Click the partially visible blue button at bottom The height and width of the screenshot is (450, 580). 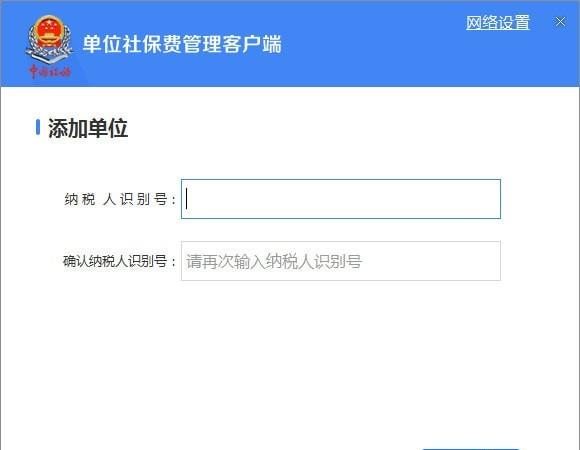point(471,448)
